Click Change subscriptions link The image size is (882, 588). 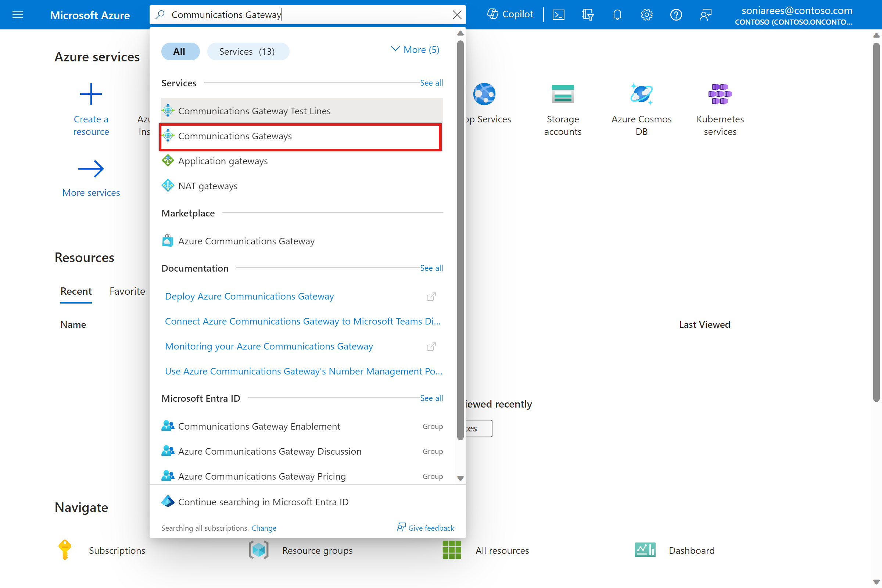coord(263,527)
